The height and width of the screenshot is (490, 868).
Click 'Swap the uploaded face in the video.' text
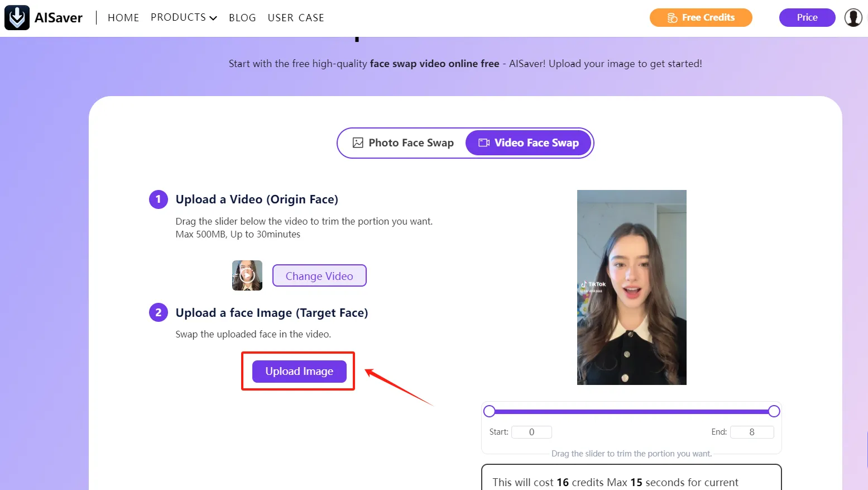click(253, 334)
